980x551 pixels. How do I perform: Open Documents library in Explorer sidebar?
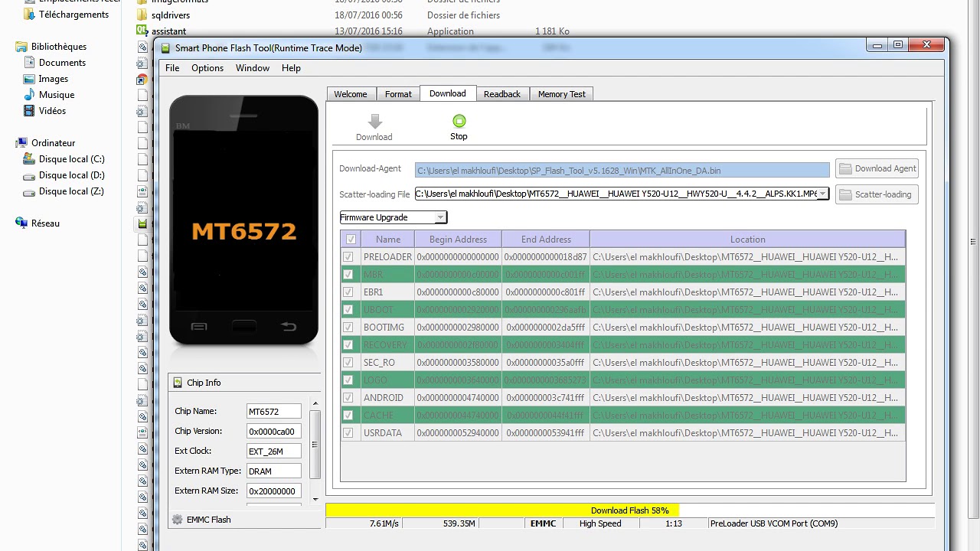pos(62,63)
